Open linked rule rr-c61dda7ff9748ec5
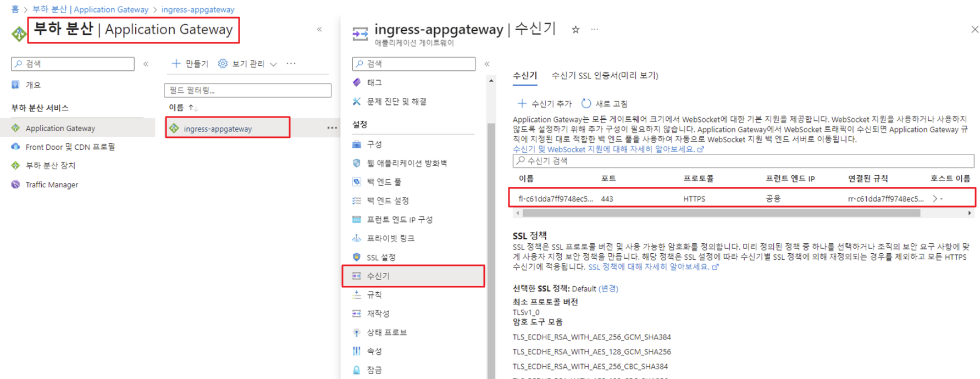The width and height of the screenshot is (980, 379). click(x=885, y=199)
